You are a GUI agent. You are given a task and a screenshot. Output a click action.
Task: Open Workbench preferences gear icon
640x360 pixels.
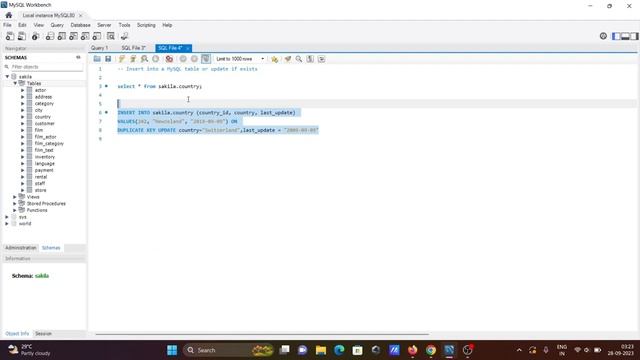pyautogui.click(x=603, y=36)
